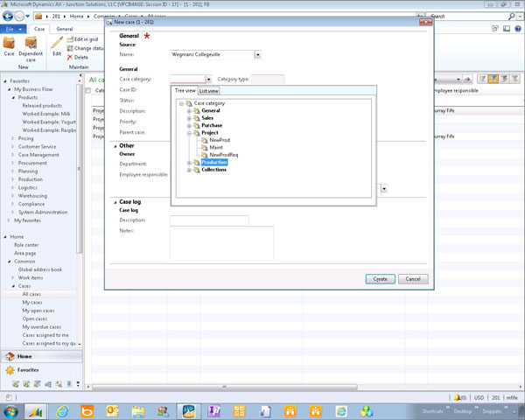Screen dimensions: 525x420
Task: Open My open cases
Action: tap(38, 311)
